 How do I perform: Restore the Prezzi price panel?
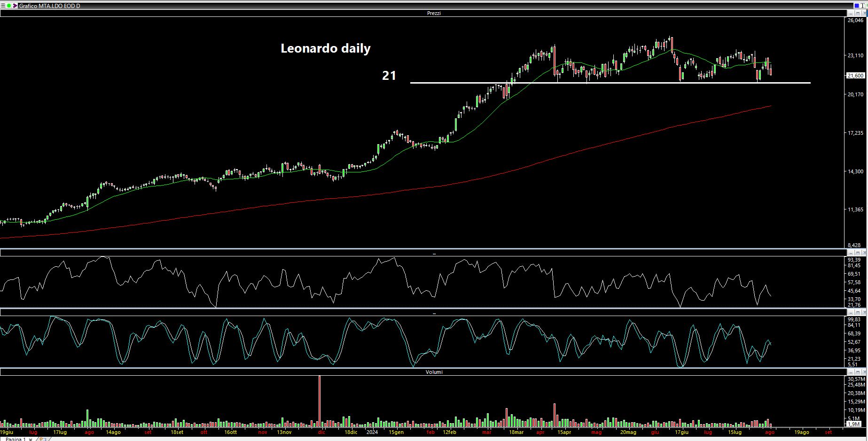pos(857,14)
